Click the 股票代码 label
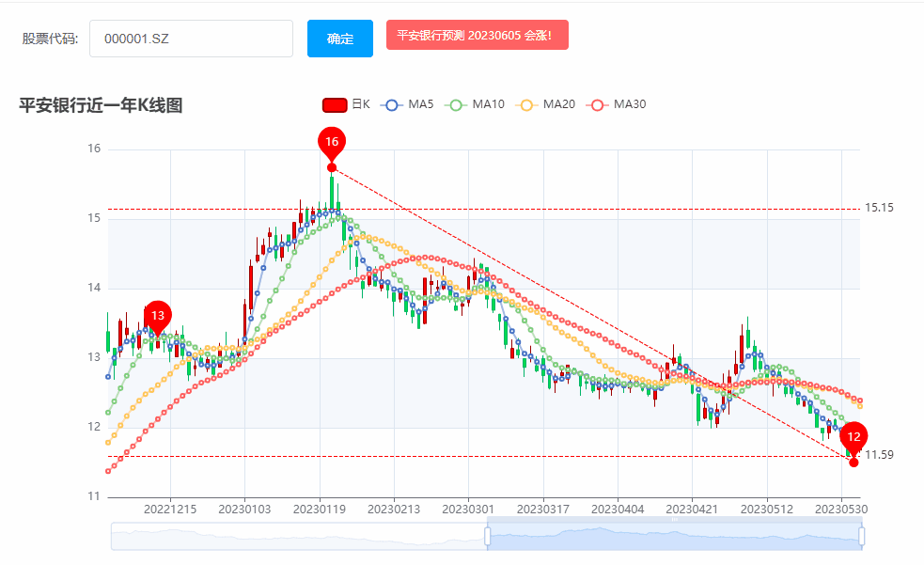924x565 pixels. (50, 39)
